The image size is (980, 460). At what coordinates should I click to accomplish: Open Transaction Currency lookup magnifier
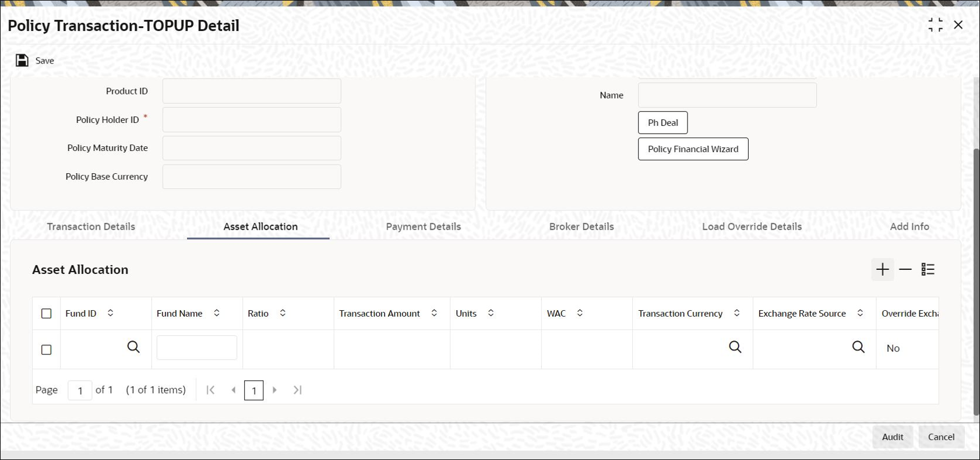(735, 347)
